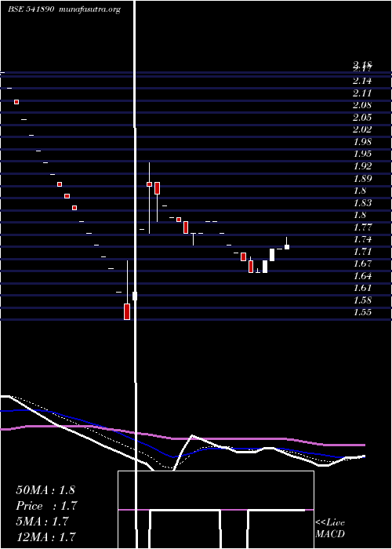Select the 1.89 price level label
This screenshot has width=392, height=549.
(362, 178)
